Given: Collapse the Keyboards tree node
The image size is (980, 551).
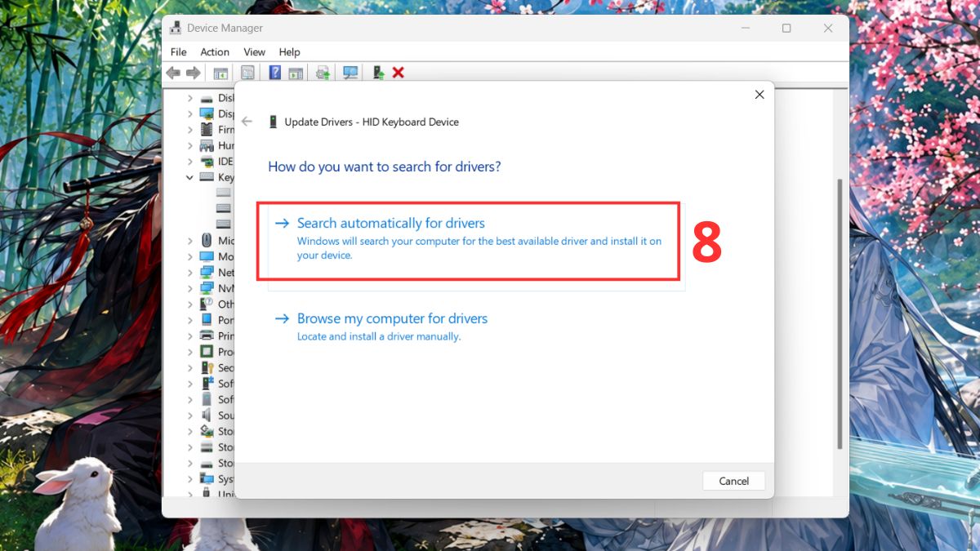Looking at the screenshot, I should pos(189,177).
